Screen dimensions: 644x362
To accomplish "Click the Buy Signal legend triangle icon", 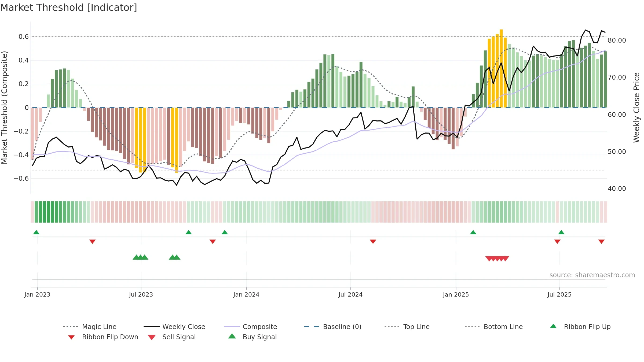I will click(x=232, y=336).
